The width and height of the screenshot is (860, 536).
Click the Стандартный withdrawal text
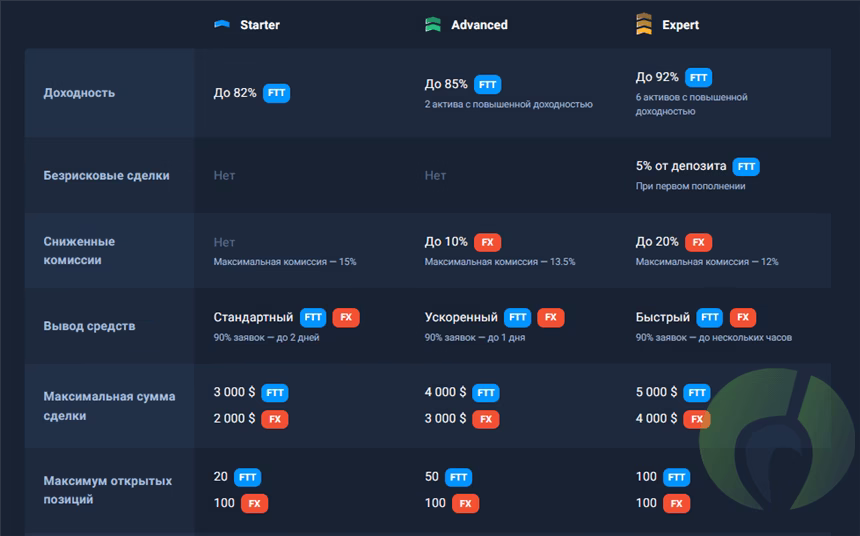coord(253,317)
